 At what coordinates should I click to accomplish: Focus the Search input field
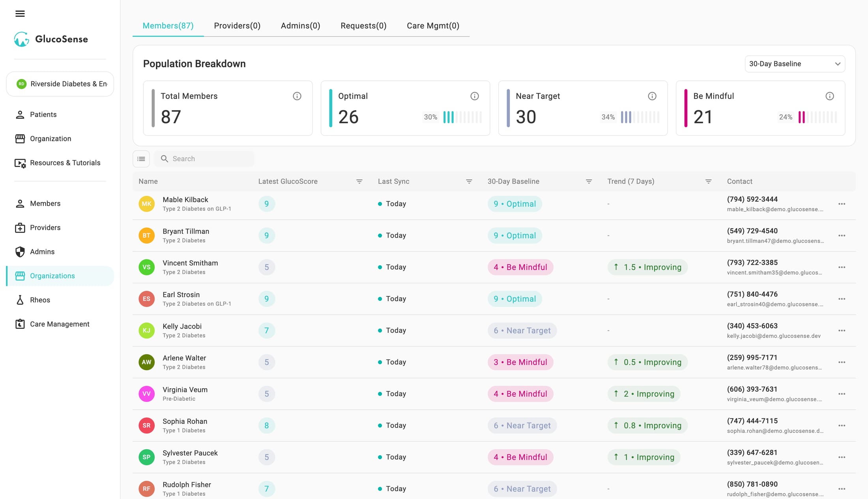click(x=204, y=159)
